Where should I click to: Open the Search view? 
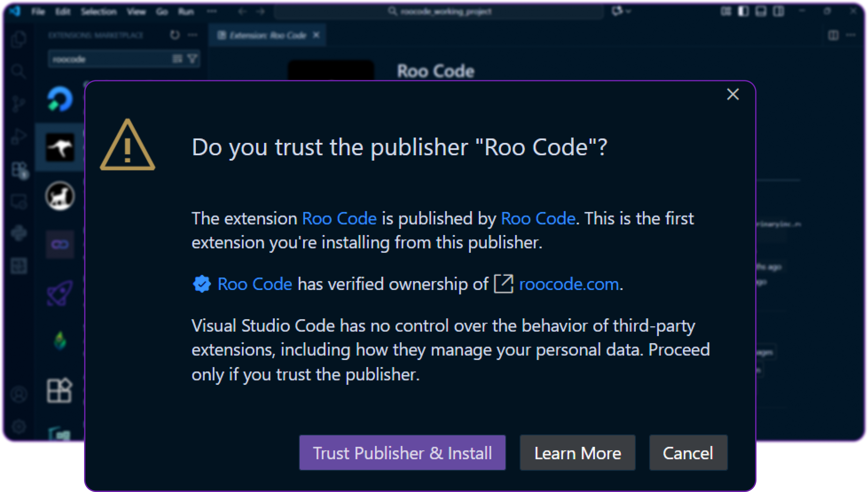(19, 71)
